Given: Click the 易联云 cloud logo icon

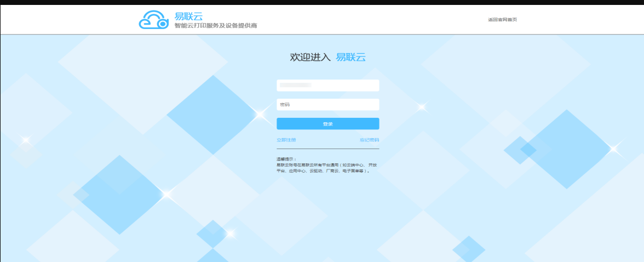Looking at the screenshot, I should point(153,20).
